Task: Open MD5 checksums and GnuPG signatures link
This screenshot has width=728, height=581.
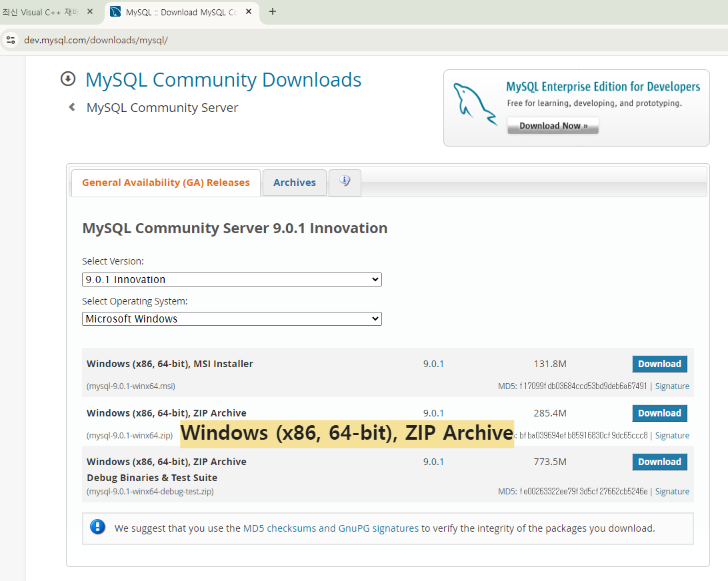Action: [x=331, y=528]
